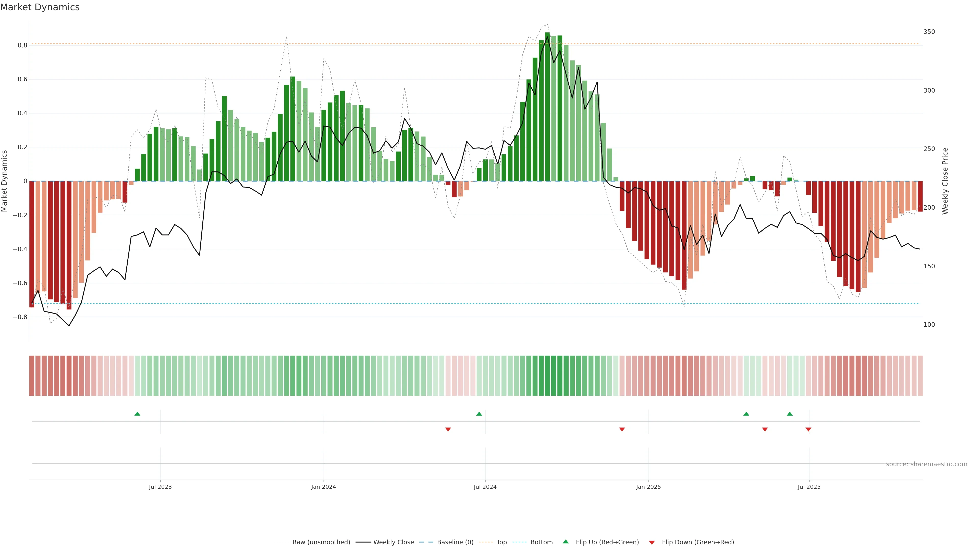Viewport: 980px width, 551px height.
Task: Click the darkest green heatmap strip cell
Action: tap(547, 375)
